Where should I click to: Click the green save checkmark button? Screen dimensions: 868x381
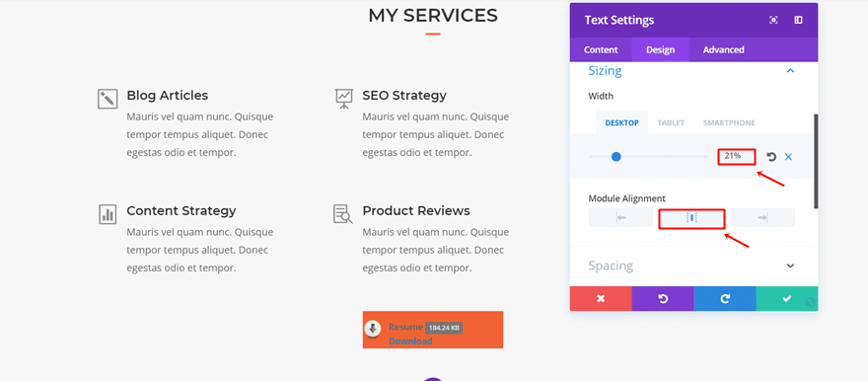coord(787,298)
